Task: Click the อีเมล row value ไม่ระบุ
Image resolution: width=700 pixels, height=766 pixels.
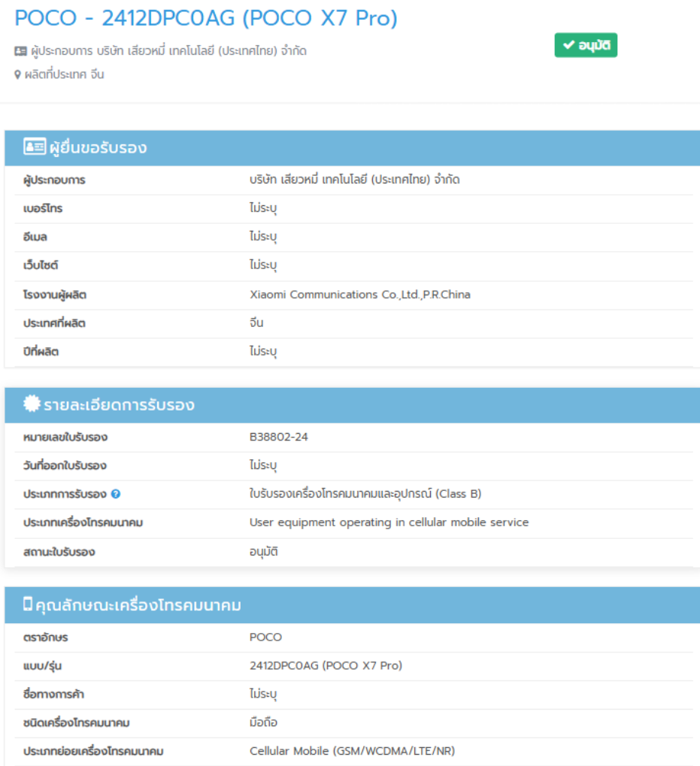Action: [x=263, y=237]
